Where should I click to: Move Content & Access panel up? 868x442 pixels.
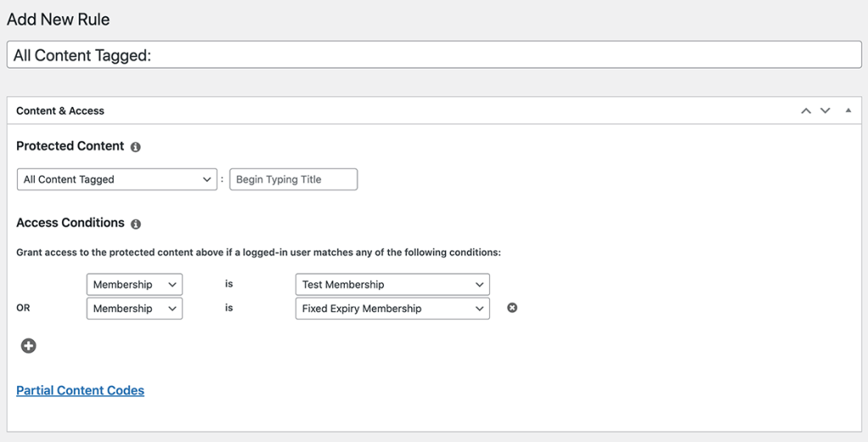(806, 111)
